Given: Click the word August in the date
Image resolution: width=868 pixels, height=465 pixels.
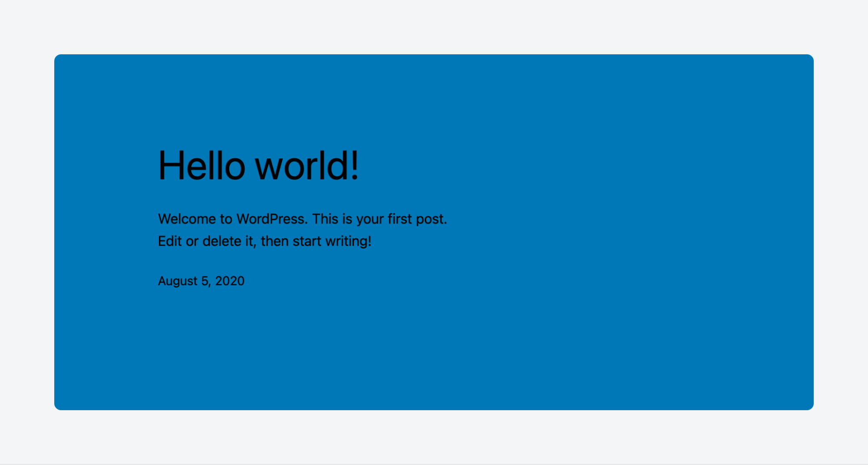Looking at the screenshot, I should (177, 281).
